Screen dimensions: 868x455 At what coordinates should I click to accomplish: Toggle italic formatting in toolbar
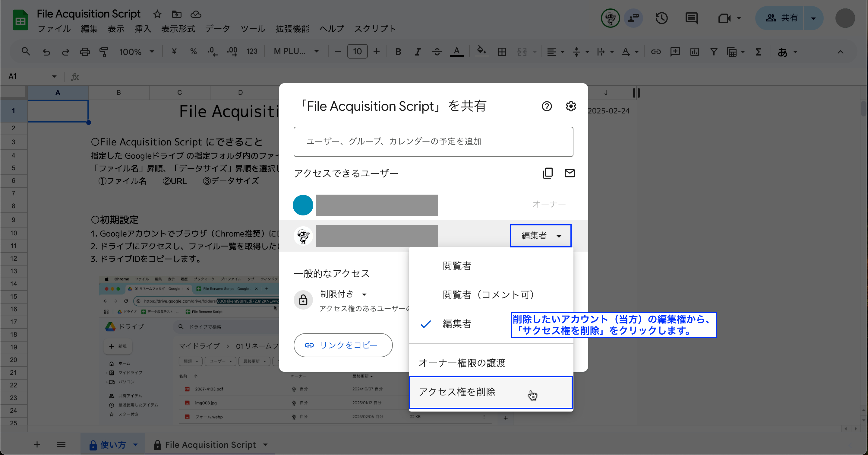pos(418,52)
